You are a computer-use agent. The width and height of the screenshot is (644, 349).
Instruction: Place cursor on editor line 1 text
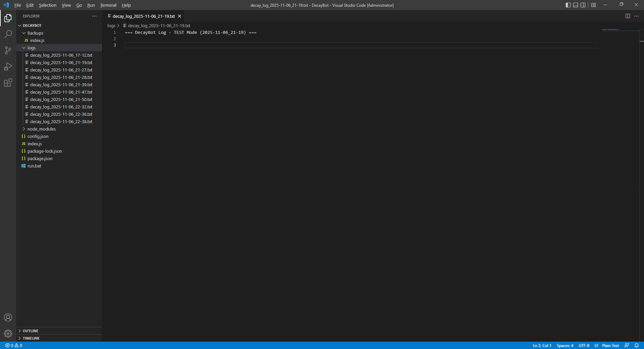pos(191,33)
